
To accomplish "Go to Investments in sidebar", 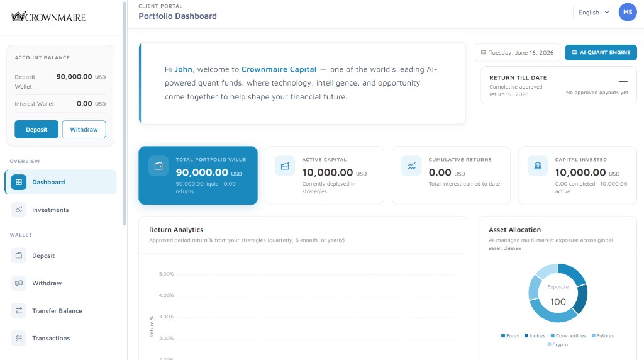I will 60,210.
